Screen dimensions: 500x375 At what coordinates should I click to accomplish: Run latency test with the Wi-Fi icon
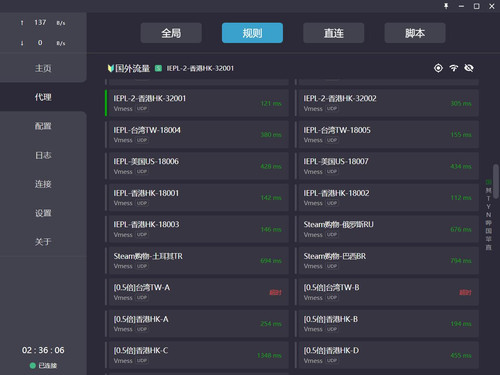(453, 68)
